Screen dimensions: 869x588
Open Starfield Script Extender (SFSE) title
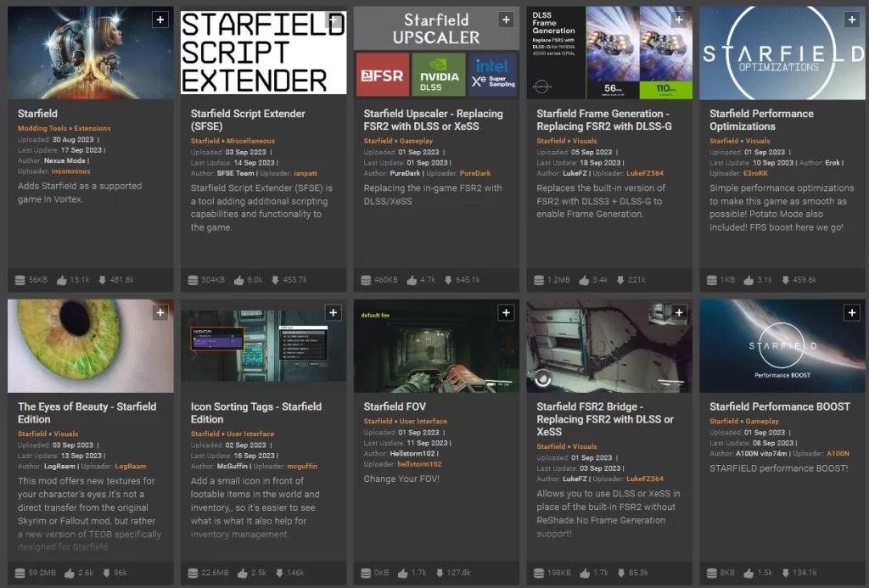(x=248, y=120)
